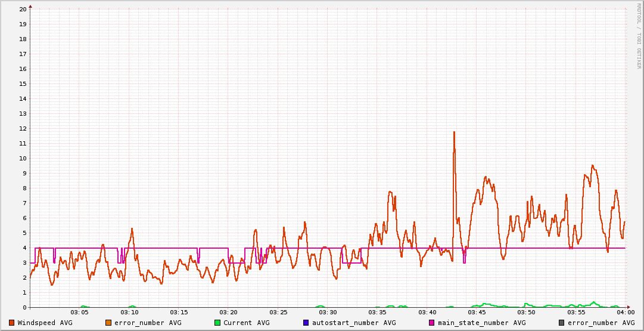Screen dimensions: 644x331
Task: Click the blue autostart_number legend swatch
Action: [x=306, y=323]
